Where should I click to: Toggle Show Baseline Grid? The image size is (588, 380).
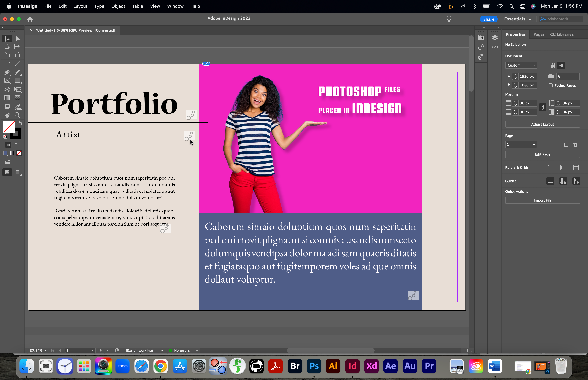pos(563,168)
